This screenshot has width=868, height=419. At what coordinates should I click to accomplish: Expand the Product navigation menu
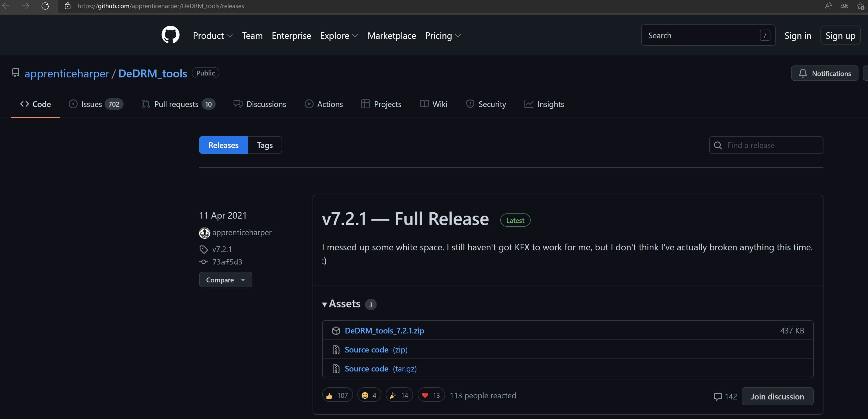(x=213, y=35)
